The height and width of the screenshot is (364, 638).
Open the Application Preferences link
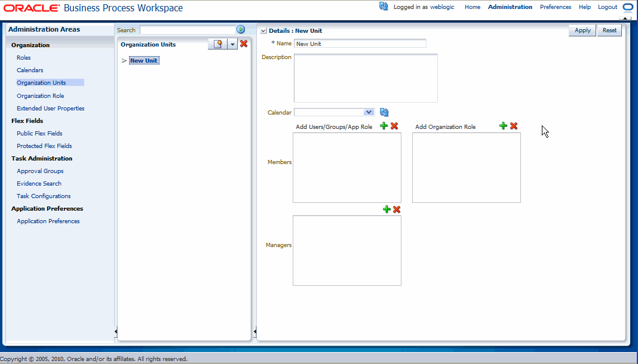coord(48,221)
